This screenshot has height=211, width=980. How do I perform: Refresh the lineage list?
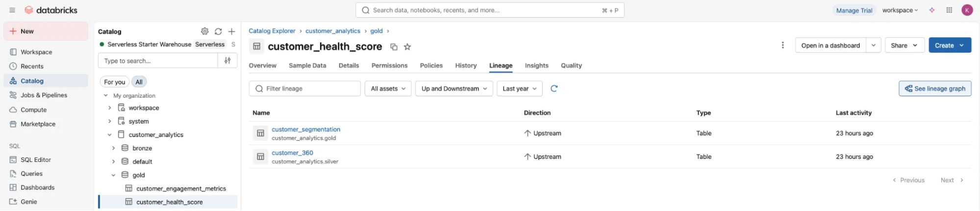[554, 89]
